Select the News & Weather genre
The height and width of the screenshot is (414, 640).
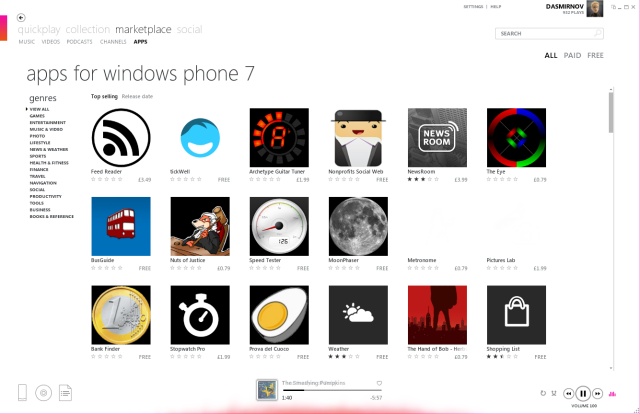pyautogui.click(x=49, y=149)
